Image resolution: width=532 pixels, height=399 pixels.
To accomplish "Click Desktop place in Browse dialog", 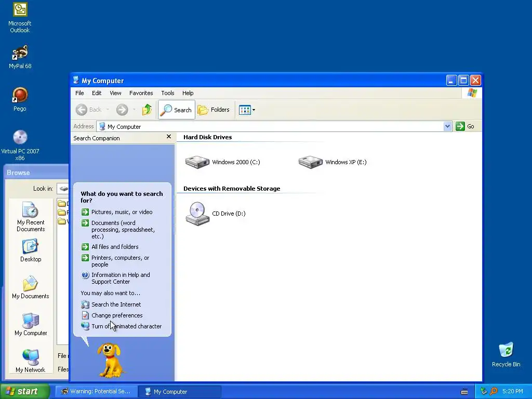I will click(31, 250).
